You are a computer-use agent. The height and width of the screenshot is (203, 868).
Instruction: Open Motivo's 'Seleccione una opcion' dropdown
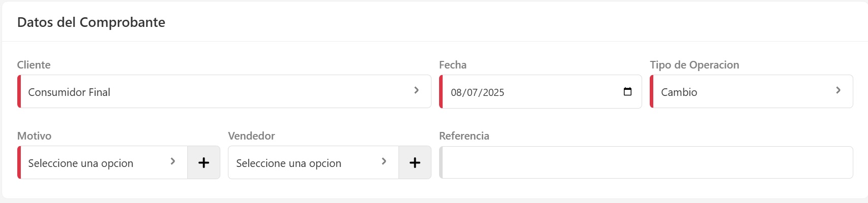click(91, 163)
